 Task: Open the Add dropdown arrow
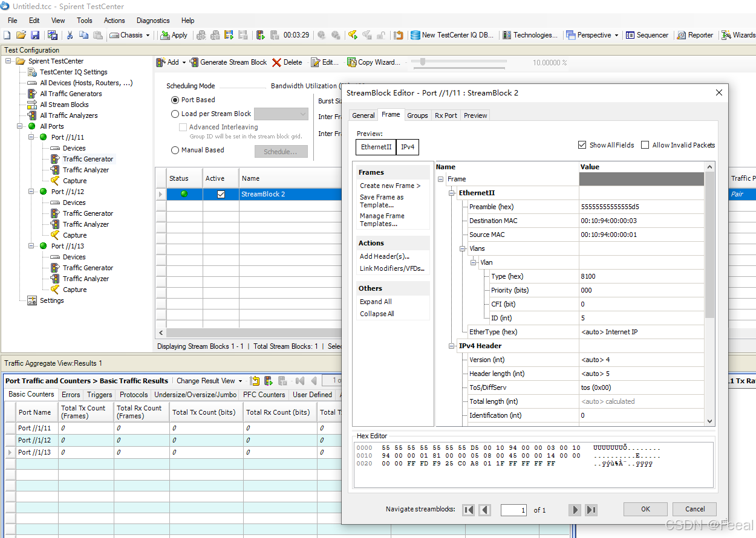click(x=184, y=62)
